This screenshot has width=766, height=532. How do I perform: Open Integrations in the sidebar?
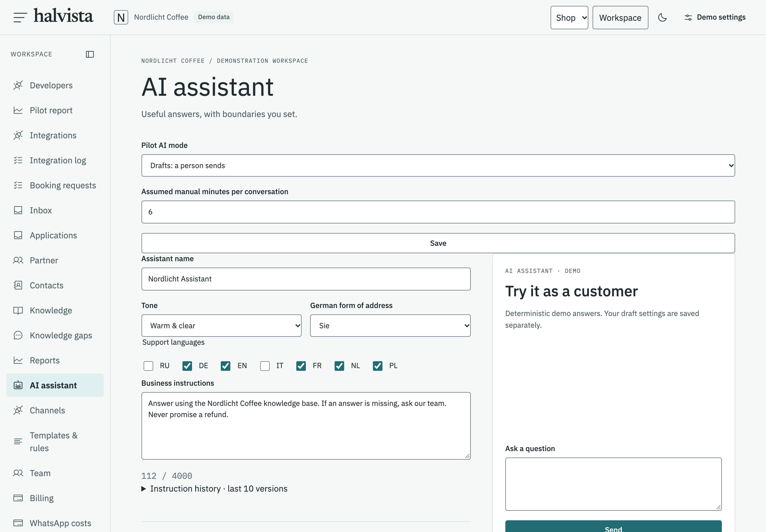point(55,135)
